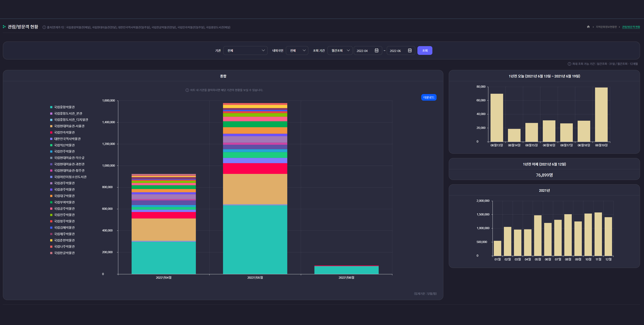This screenshot has width=644, height=325.
Task: Open the 지역문화정보현황판 breadcrumb link
Action: (606, 27)
